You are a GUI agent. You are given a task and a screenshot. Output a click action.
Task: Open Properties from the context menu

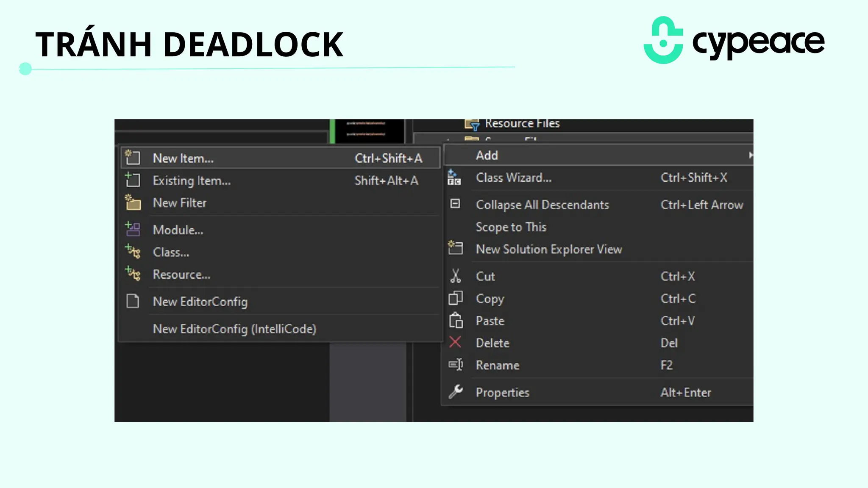[598, 393]
